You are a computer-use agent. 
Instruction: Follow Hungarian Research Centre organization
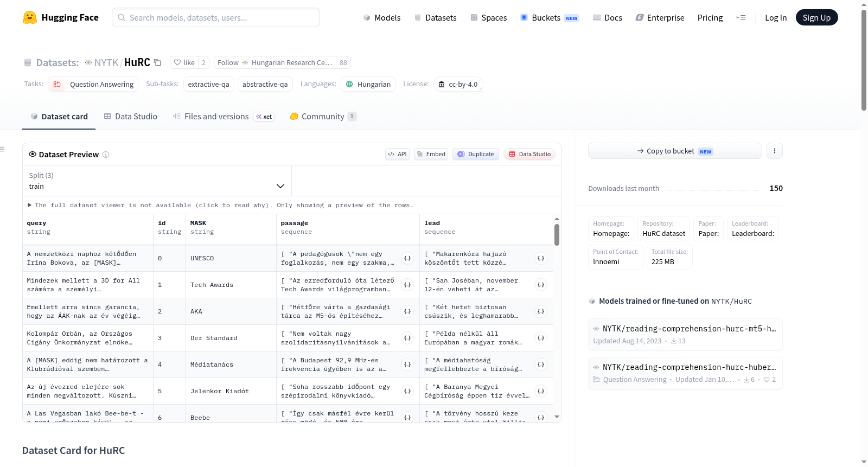[275, 62]
